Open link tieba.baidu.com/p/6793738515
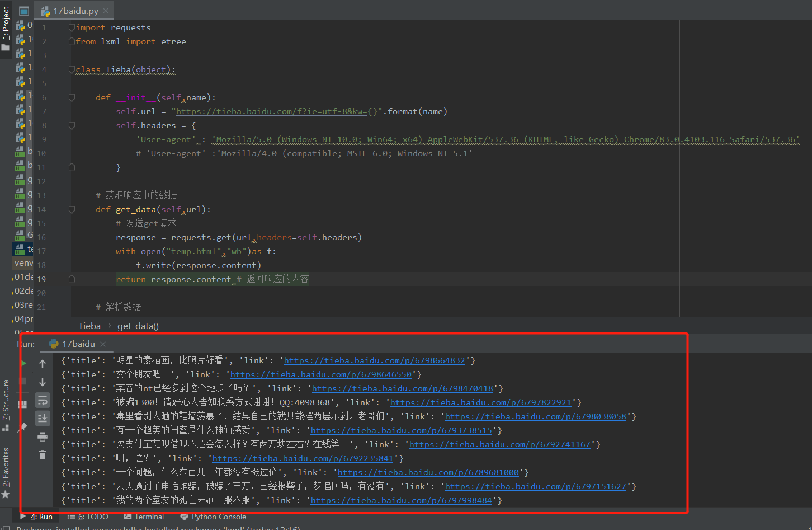Viewport: 812px width, 530px height. click(x=402, y=430)
